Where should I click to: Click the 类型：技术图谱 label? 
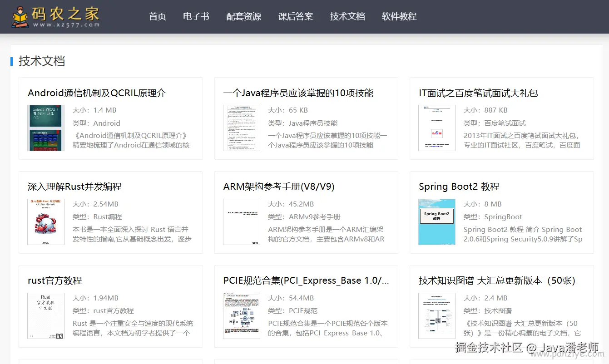pyautogui.click(x=488, y=310)
